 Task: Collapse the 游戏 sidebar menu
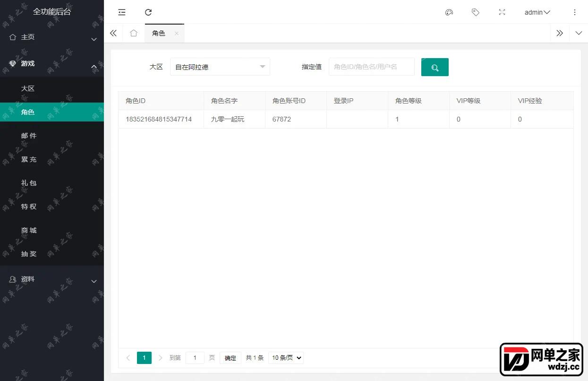coord(52,64)
